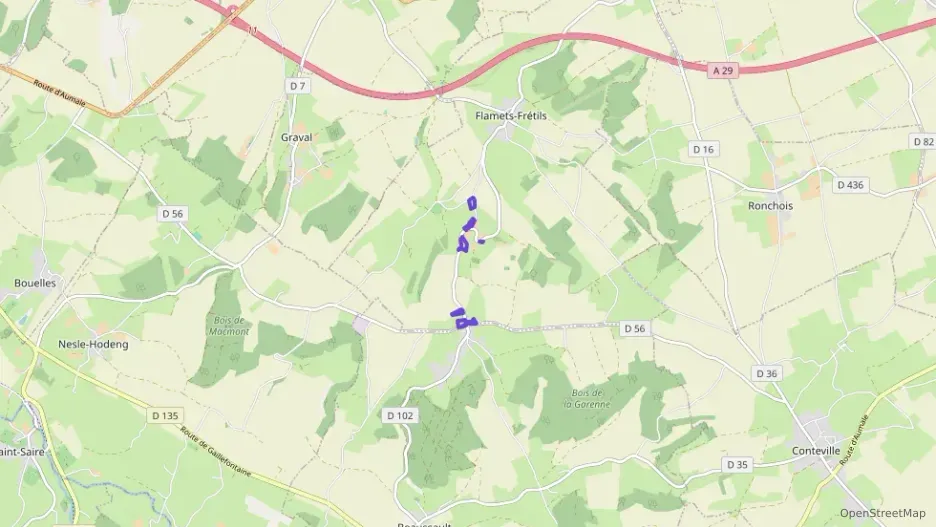Click the D 82 road shield
Screen dimensions: 936x527
pyautogui.click(x=923, y=141)
